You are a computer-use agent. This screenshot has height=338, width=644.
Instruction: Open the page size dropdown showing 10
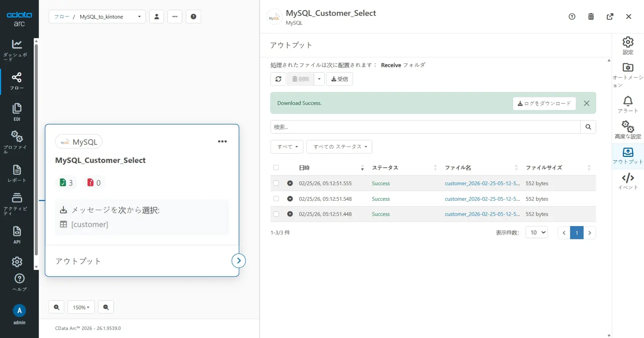click(x=536, y=232)
